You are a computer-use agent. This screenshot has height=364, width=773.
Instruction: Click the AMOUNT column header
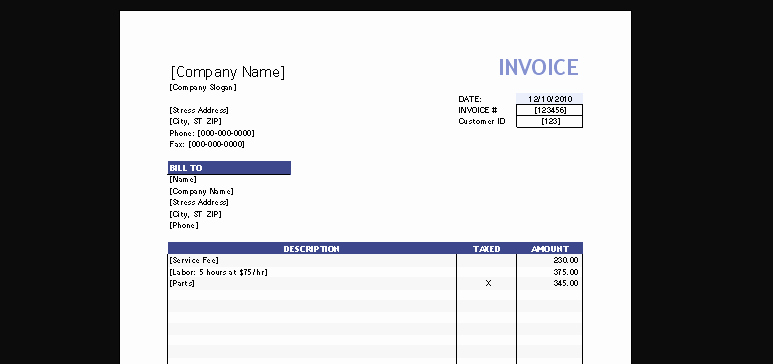click(x=550, y=249)
